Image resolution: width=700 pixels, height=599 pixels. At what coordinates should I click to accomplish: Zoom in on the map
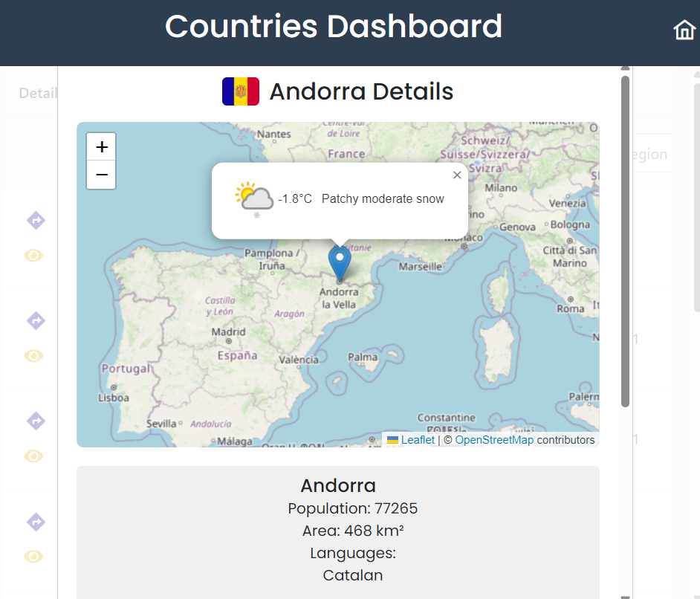pos(102,146)
